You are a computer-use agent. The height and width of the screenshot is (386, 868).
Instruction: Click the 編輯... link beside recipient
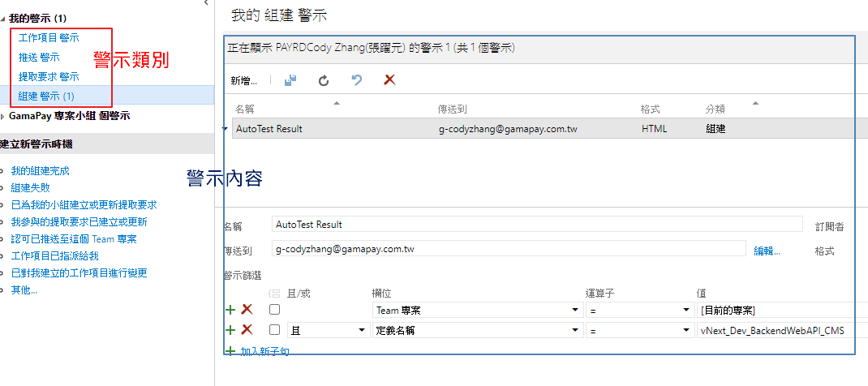tap(767, 251)
